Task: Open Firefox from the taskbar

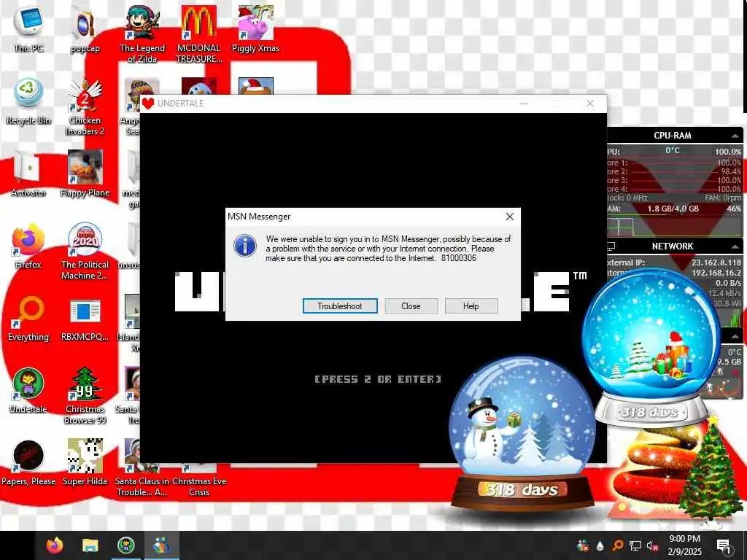Action: (x=55, y=545)
